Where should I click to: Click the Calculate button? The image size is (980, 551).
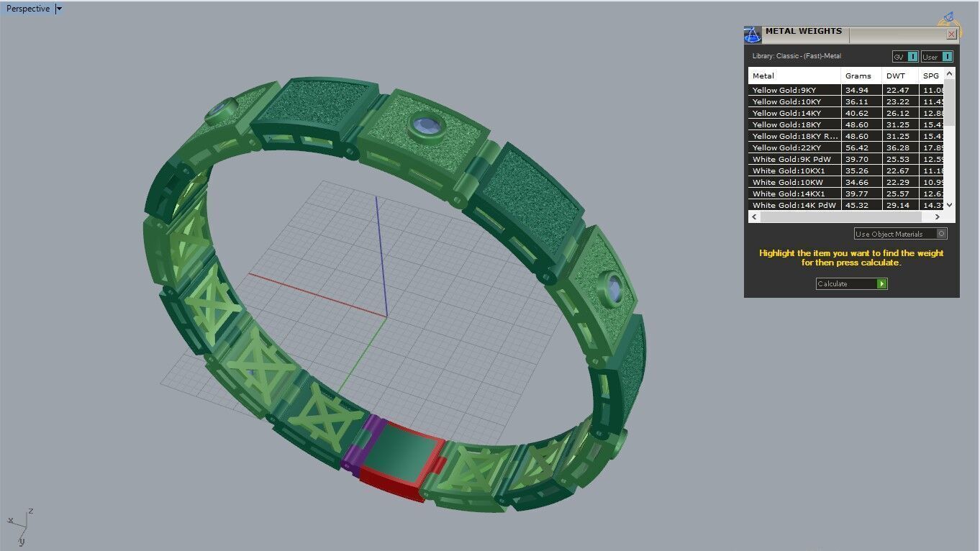tap(852, 284)
